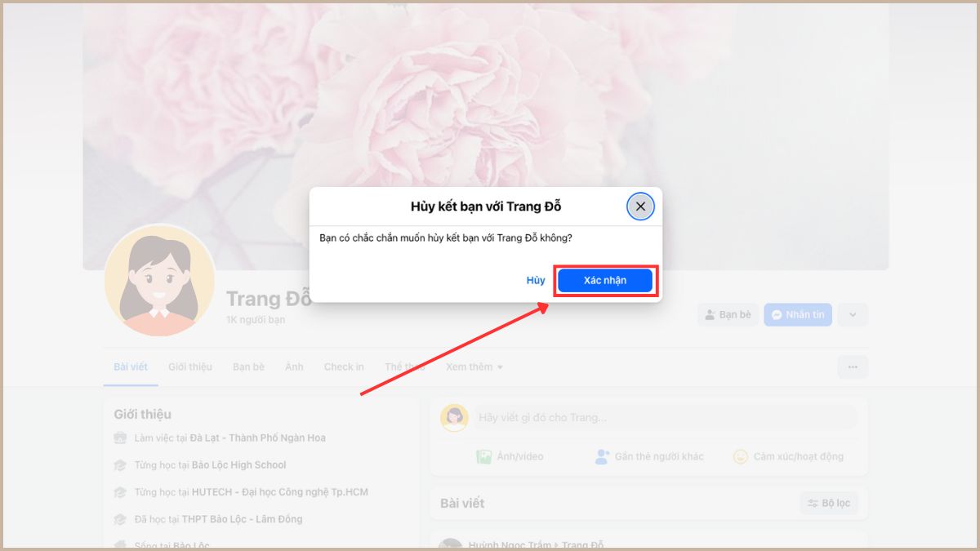Open the Bộ lọc posts filter
This screenshot has width=980, height=551.
pyautogui.click(x=828, y=503)
